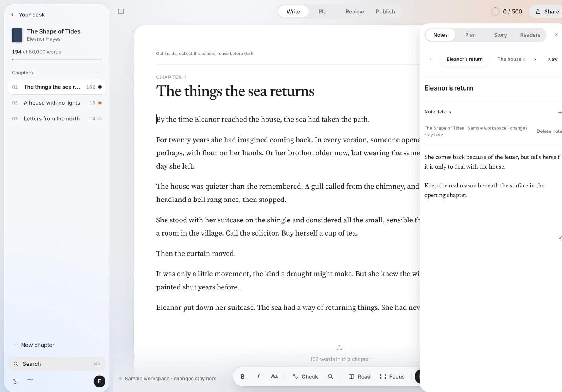Open the Readers tab in the side panel
This screenshot has height=392, width=562.
pyautogui.click(x=530, y=35)
